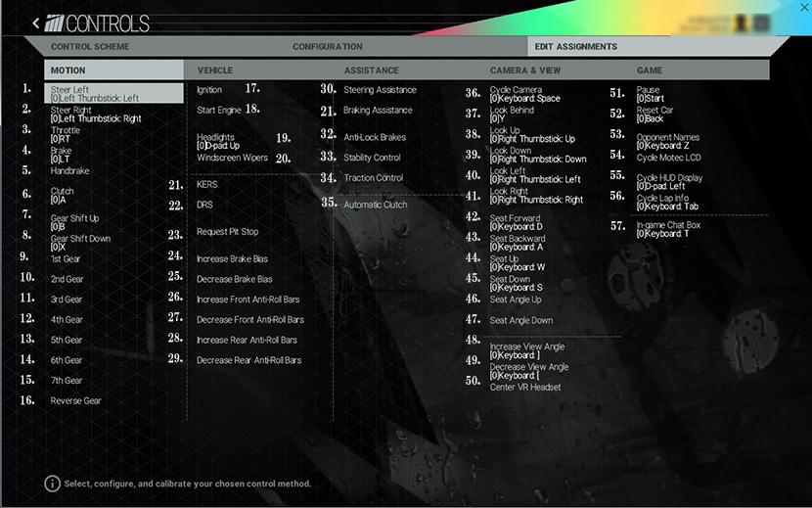Click the Center VR Headset entry
Viewport: 812px width, 508px height.
click(524, 387)
